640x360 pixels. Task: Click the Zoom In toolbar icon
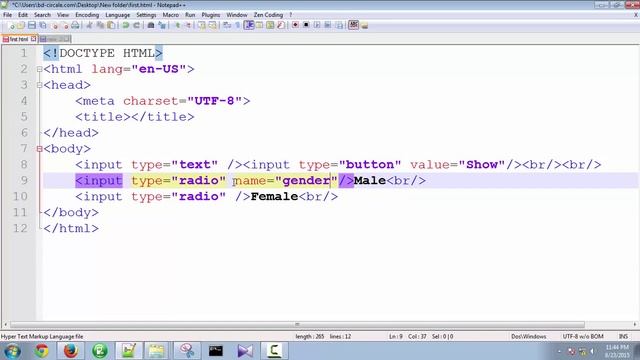coord(177,25)
